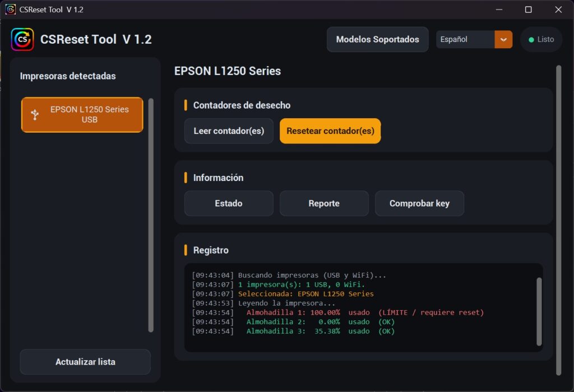Click the Estado button
Screen dimensions: 574x392
tap(229, 203)
